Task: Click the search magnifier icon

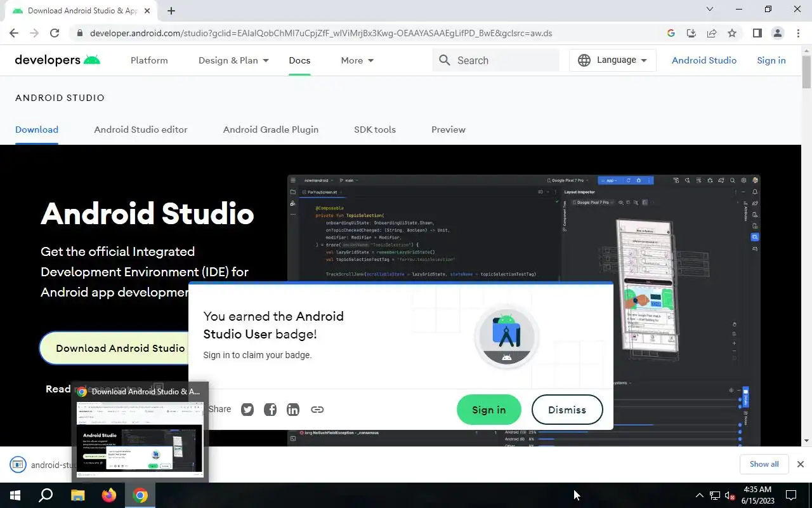Action: click(445, 60)
